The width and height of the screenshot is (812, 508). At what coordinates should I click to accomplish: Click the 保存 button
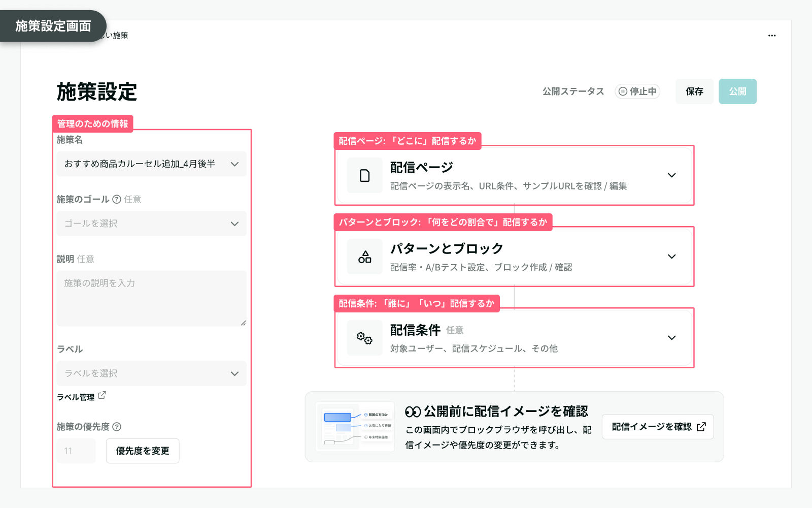point(694,91)
